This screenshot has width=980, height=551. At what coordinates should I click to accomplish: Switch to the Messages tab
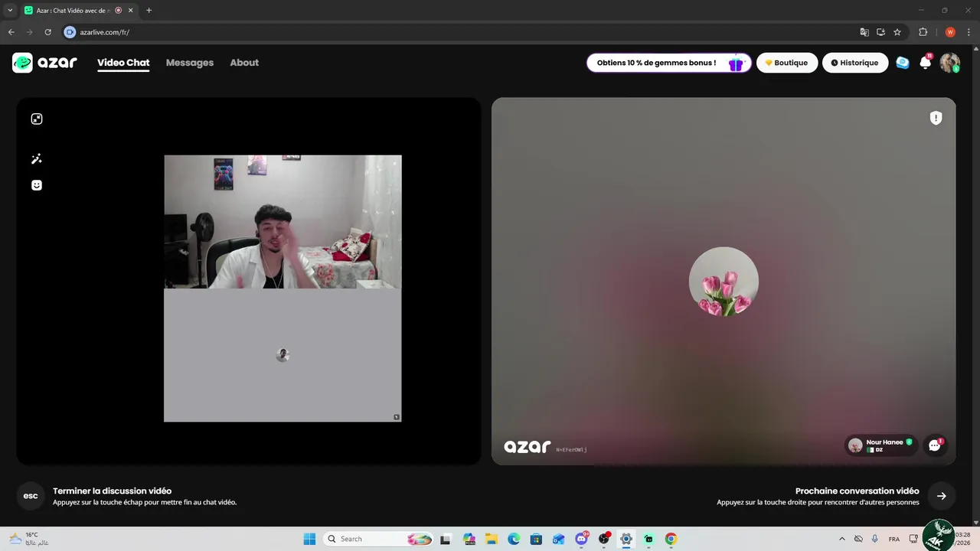(190, 63)
